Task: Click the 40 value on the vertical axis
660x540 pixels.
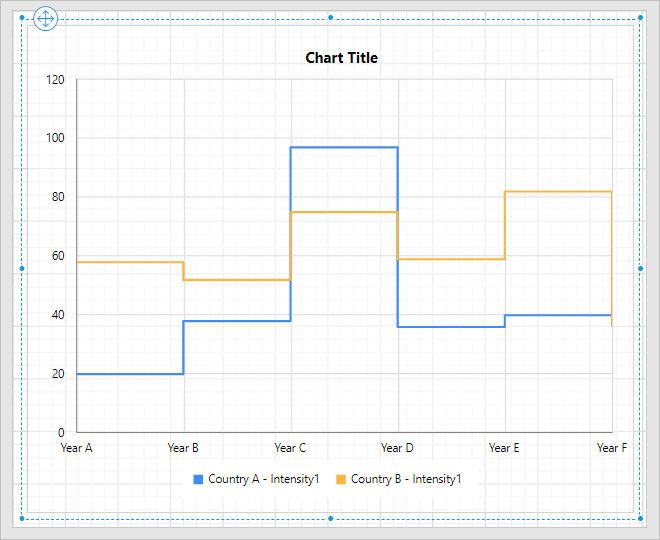Action: coord(58,314)
